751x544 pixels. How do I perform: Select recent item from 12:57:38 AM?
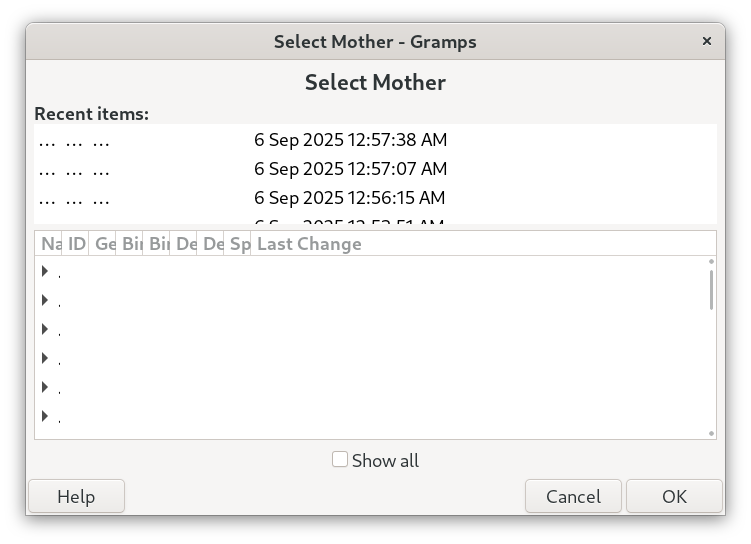point(350,140)
